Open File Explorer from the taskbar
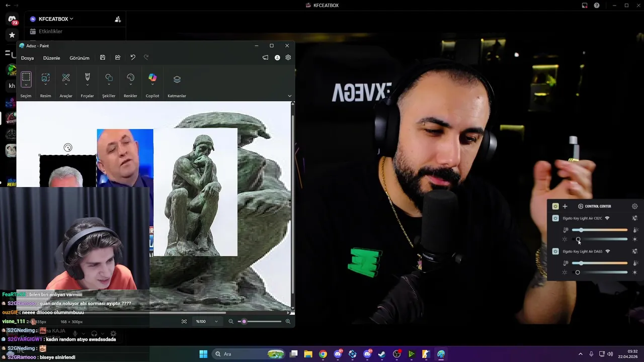Viewport: 644px width, 362px height. point(308,354)
